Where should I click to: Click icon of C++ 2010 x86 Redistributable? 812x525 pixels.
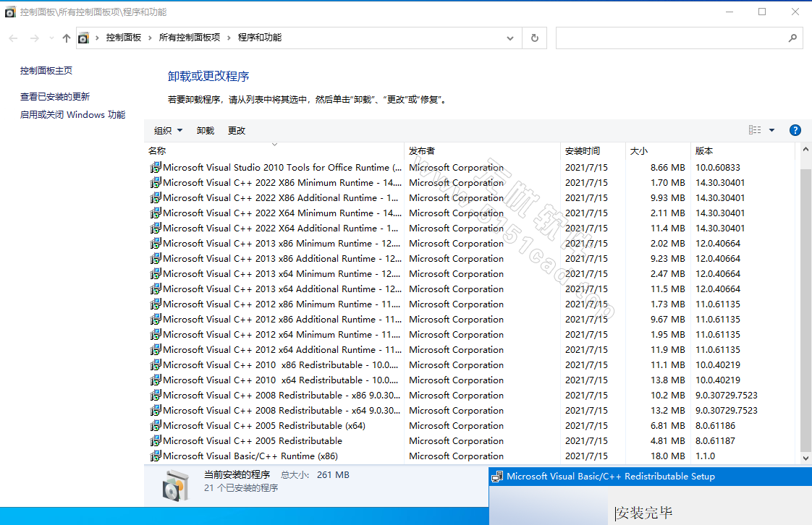pos(156,364)
